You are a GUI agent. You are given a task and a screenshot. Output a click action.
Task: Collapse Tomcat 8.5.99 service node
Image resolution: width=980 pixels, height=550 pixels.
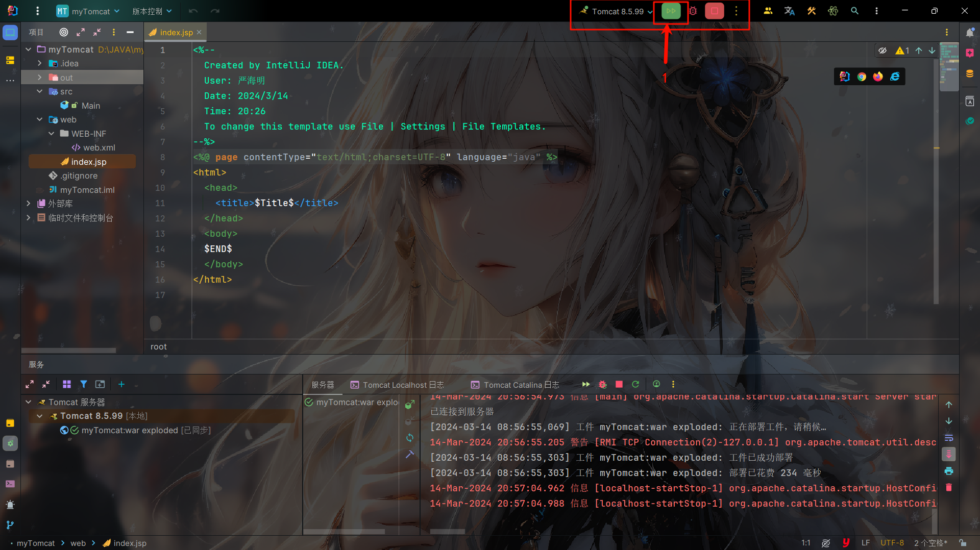point(40,416)
